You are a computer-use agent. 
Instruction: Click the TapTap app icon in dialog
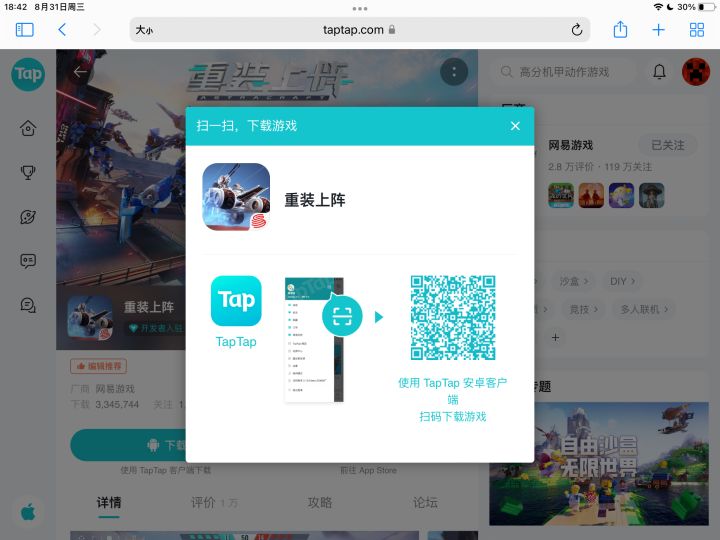[x=236, y=301]
